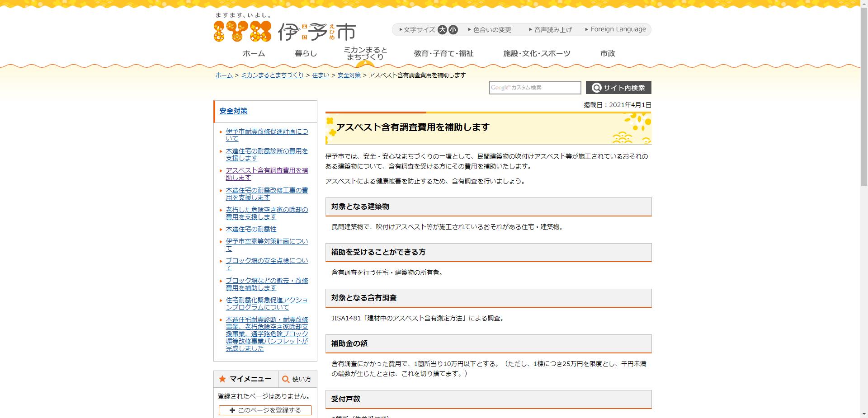Screen dimensions: 868x418
Task: Enlarge text with the 大 icon
Action: coord(442,29)
